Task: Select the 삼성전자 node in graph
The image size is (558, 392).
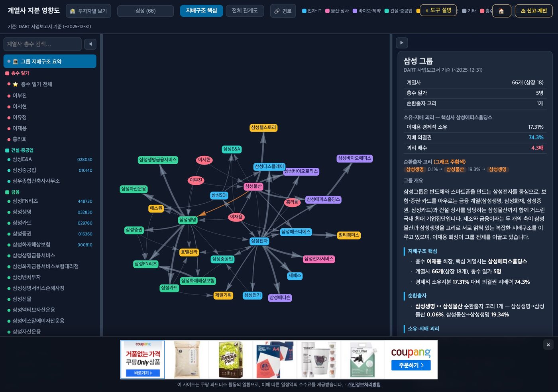Action: tap(259, 241)
